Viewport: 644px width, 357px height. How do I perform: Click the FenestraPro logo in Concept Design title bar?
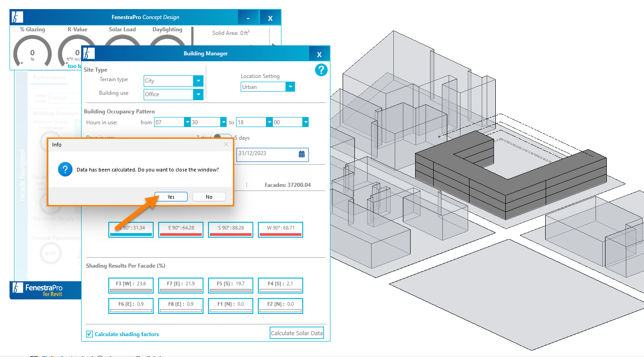17,18
